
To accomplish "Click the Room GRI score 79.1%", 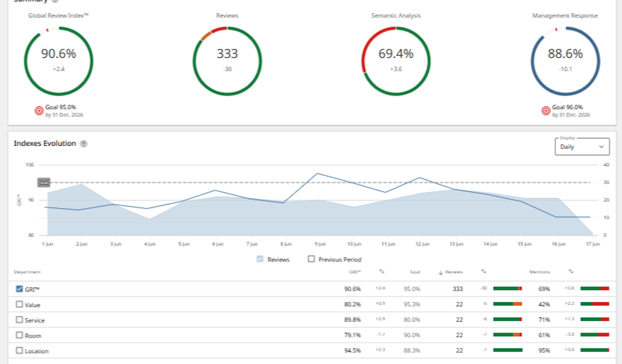I will point(353,335).
